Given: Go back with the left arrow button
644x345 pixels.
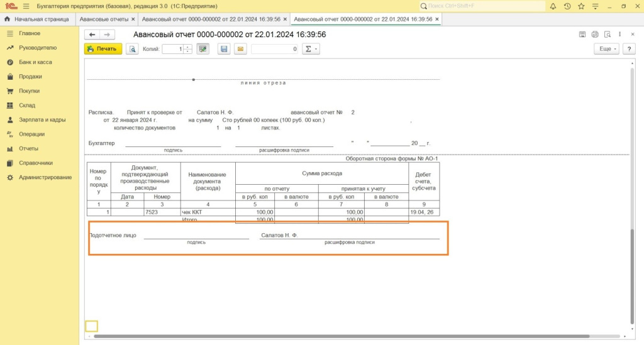Looking at the screenshot, I should (92, 35).
